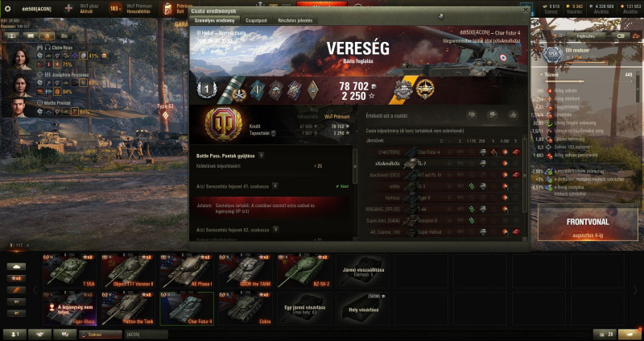Click the rank 1 laurel badge
Screen dimensions: 644x341
point(207,89)
